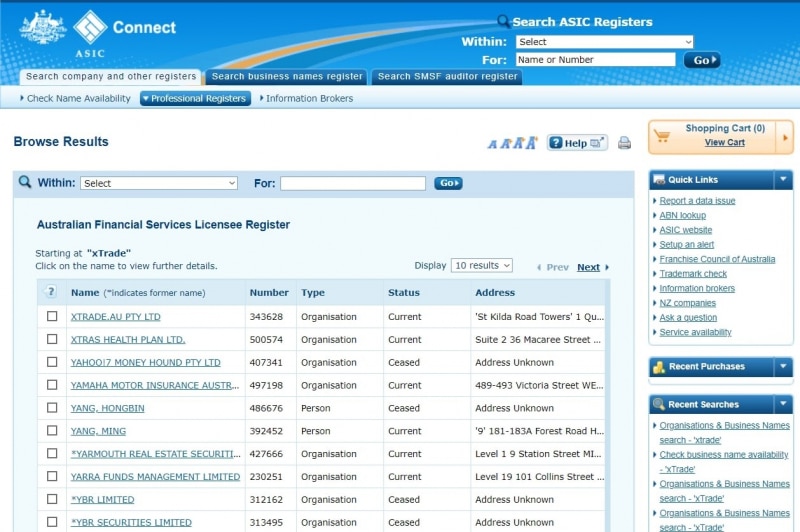Tick checkbox for YARMOUTH REAL ESTATE row
This screenshot has height=532, width=800.
pos(52,453)
